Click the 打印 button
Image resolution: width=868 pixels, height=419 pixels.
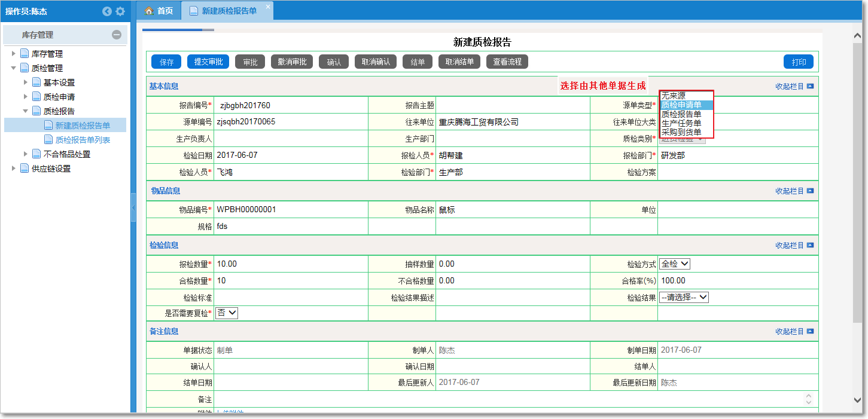coord(799,62)
